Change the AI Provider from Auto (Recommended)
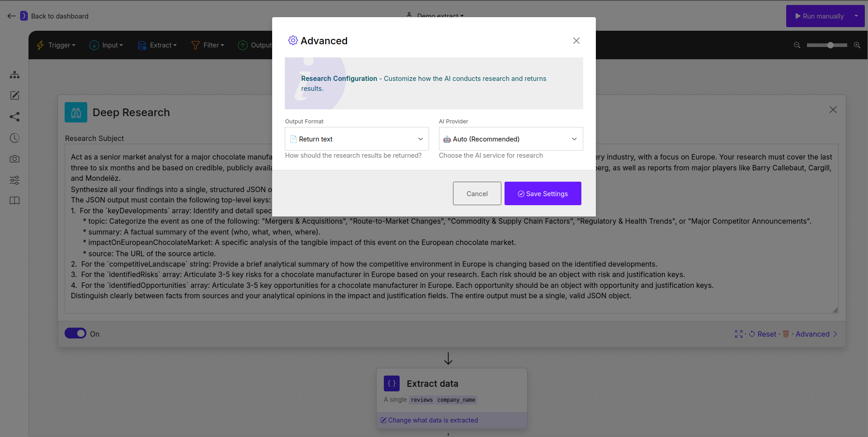Screen dimensions: 868x437 coord(510,139)
